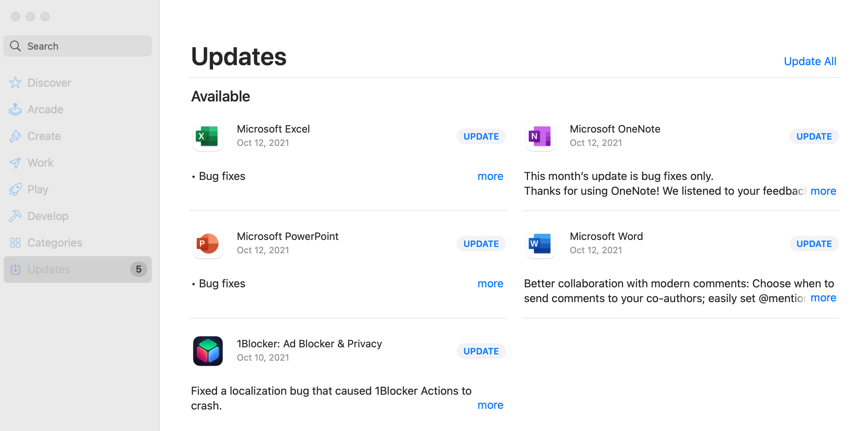Open the Microsoft PowerPoint app icon
Screen dimensions: 868x431
tap(208, 244)
